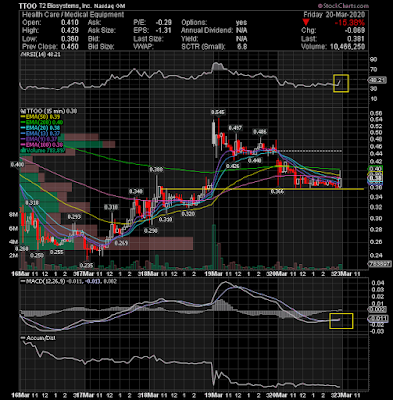This screenshot has height=400, width=393.
Task: Click the Health Care / Medical Equipment sector label
Action: [73, 15]
